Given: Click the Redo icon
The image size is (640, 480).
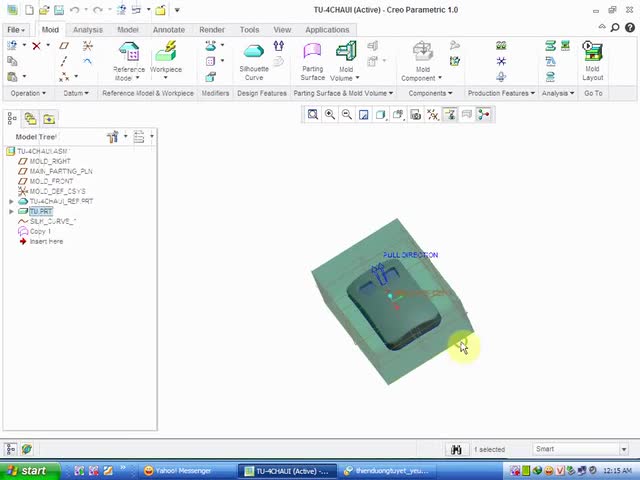Looking at the screenshot, I should (98, 10).
